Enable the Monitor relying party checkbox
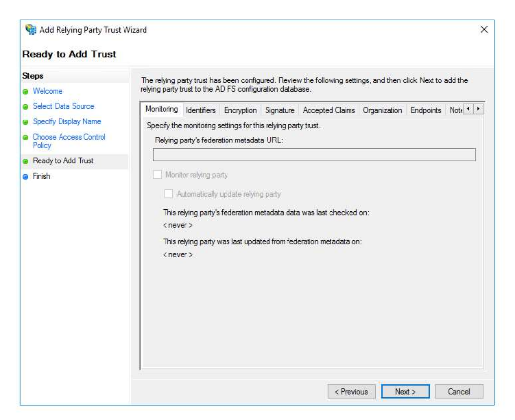This screenshot has height=420, width=515. (x=157, y=175)
